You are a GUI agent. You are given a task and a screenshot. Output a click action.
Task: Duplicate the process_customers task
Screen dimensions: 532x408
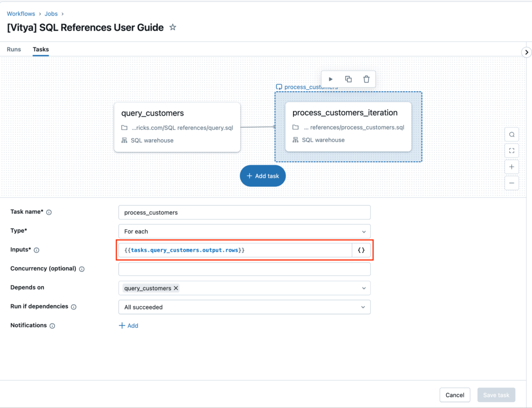click(x=348, y=79)
